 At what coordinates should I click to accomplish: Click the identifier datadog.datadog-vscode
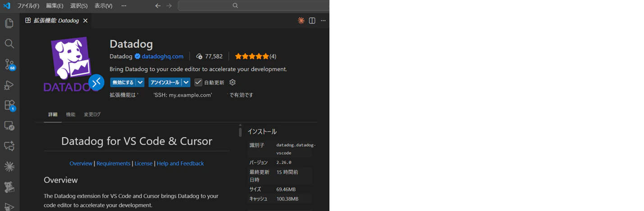tap(296, 149)
